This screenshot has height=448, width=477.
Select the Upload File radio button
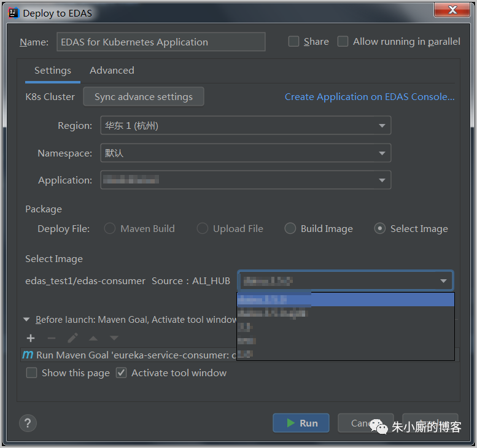point(203,228)
